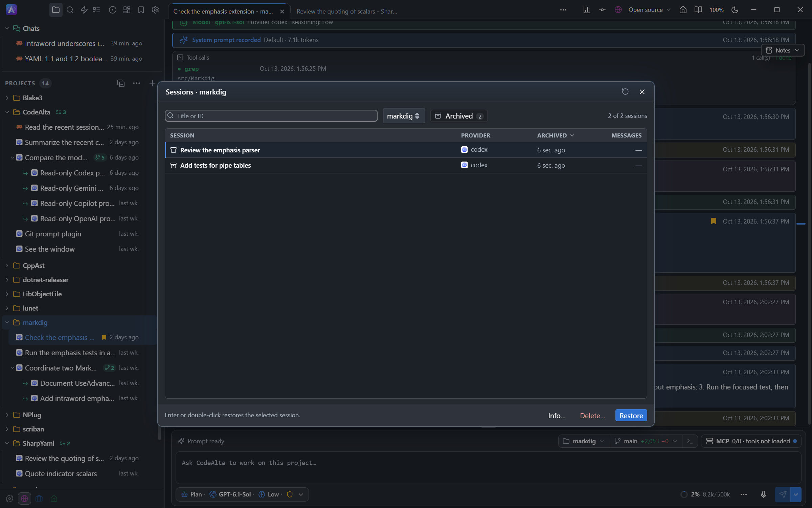Open the search icon in top toolbar
812x508 pixels.
pos(70,10)
